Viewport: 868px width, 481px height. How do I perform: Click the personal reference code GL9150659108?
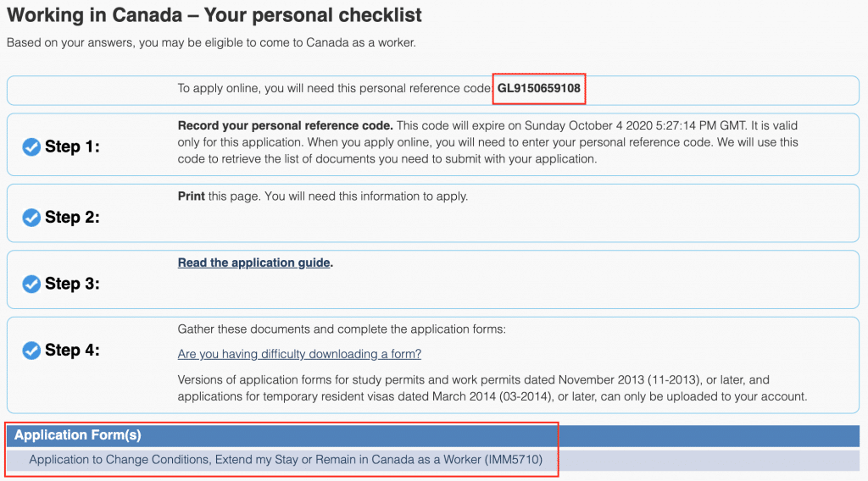[539, 88]
